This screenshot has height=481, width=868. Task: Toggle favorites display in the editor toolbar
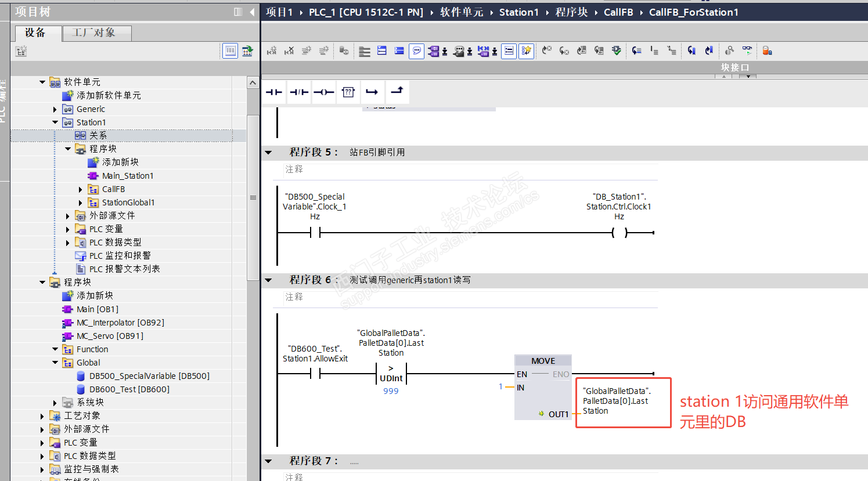526,51
